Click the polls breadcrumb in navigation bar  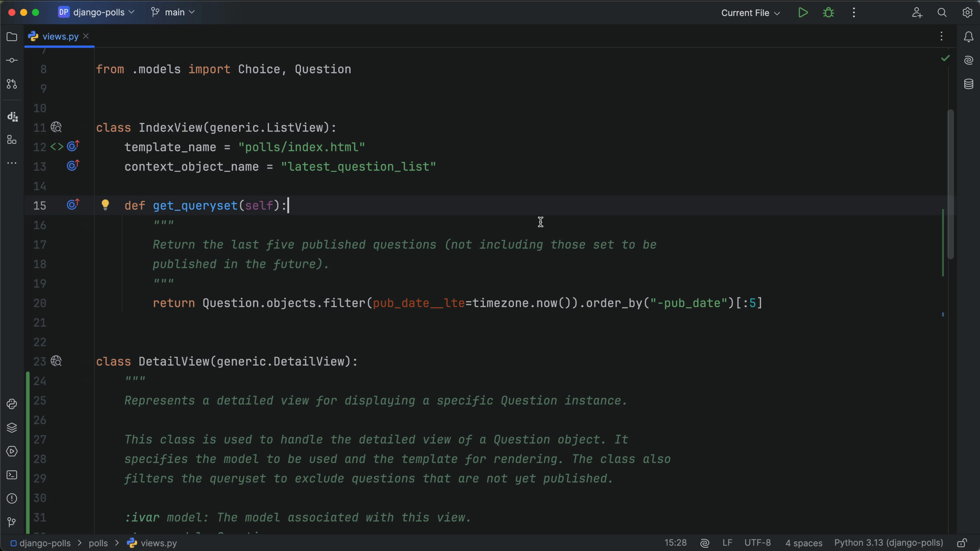pos(98,543)
